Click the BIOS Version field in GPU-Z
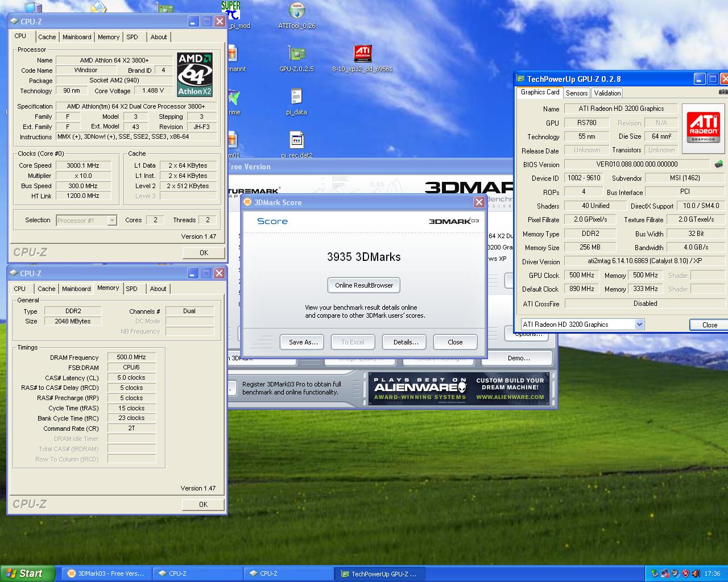Screen dimensions: 728x582 (x=636, y=164)
